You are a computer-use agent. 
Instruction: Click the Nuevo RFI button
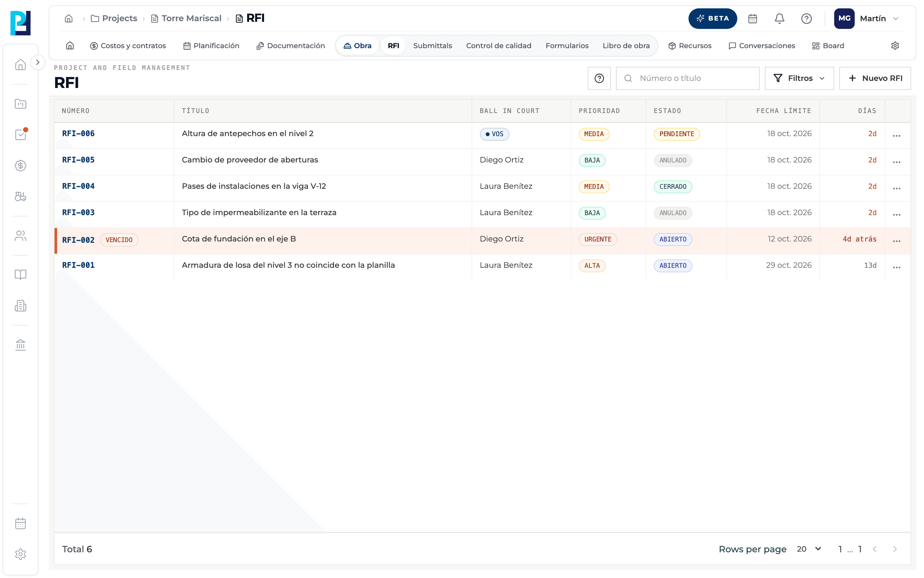point(875,78)
